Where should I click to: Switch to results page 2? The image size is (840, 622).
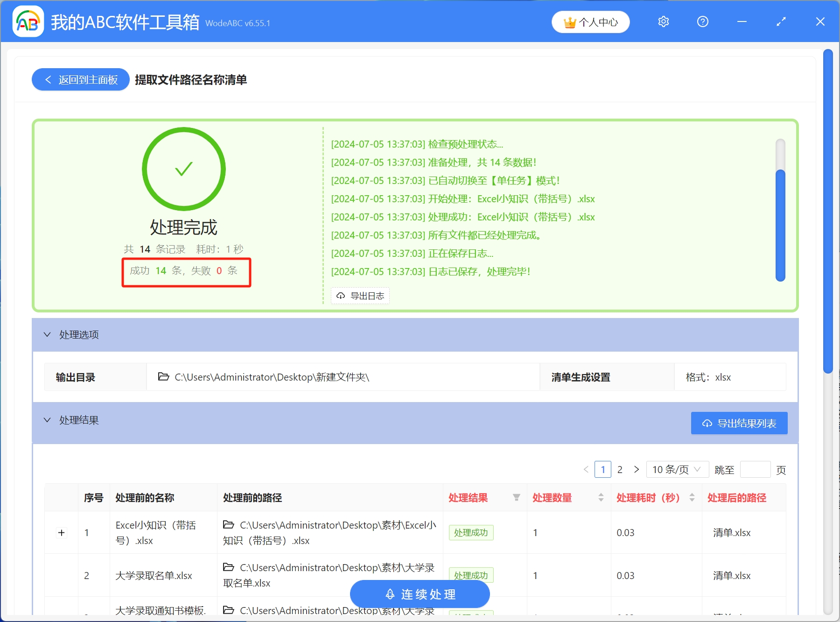click(620, 469)
